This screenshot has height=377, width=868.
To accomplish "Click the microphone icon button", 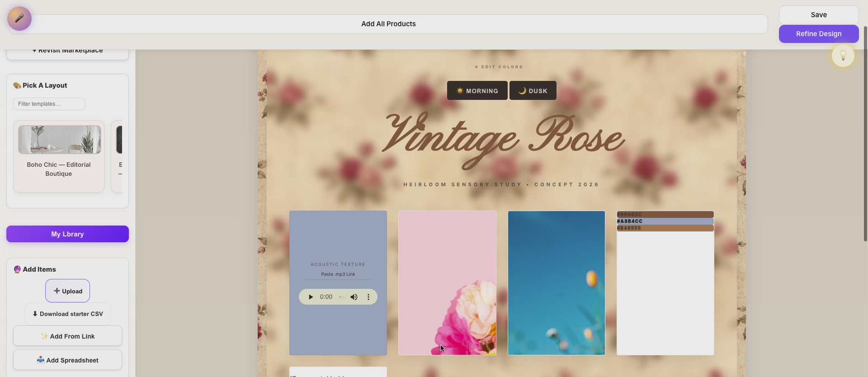I will pyautogui.click(x=19, y=19).
